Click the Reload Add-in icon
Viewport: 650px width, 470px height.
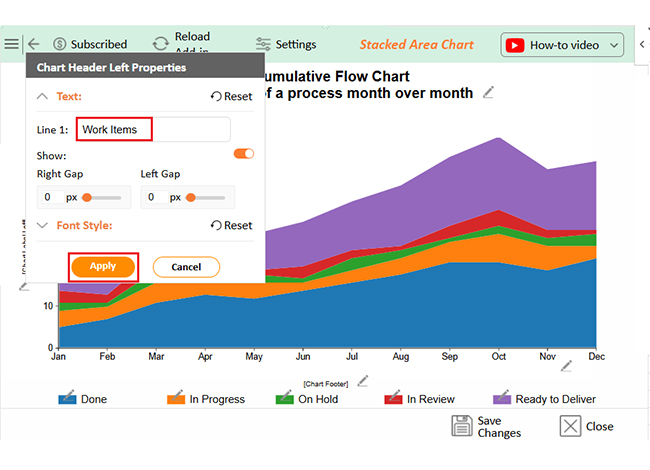[160, 44]
